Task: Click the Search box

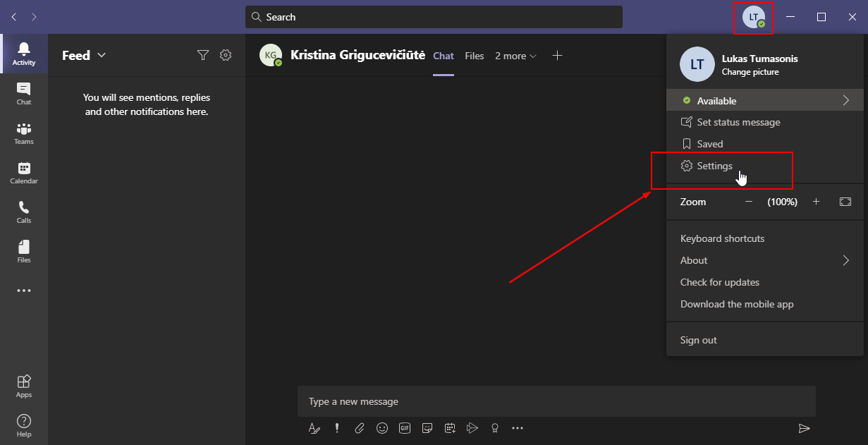Action: tap(434, 17)
